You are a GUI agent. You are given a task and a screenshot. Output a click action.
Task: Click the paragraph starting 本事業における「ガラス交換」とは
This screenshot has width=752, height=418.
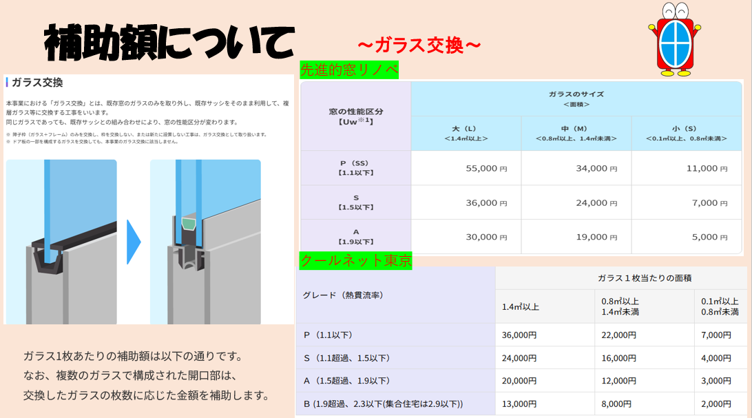click(x=147, y=108)
